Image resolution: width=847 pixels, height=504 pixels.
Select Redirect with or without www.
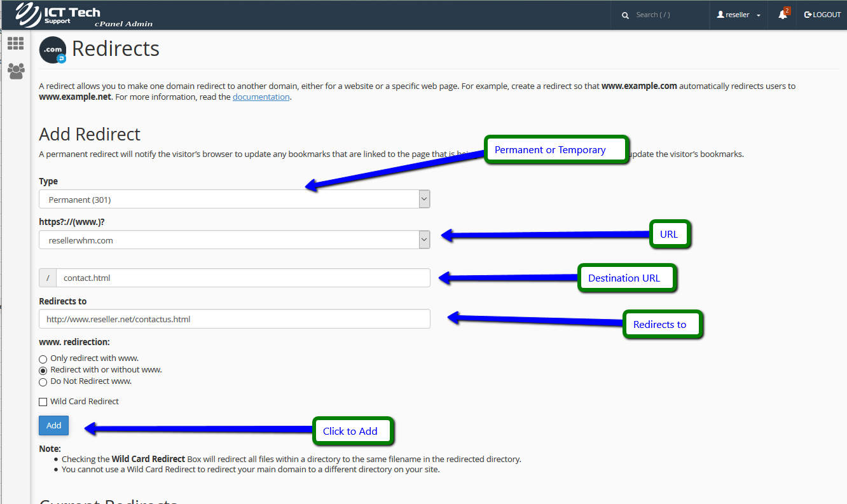click(x=43, y=371)
